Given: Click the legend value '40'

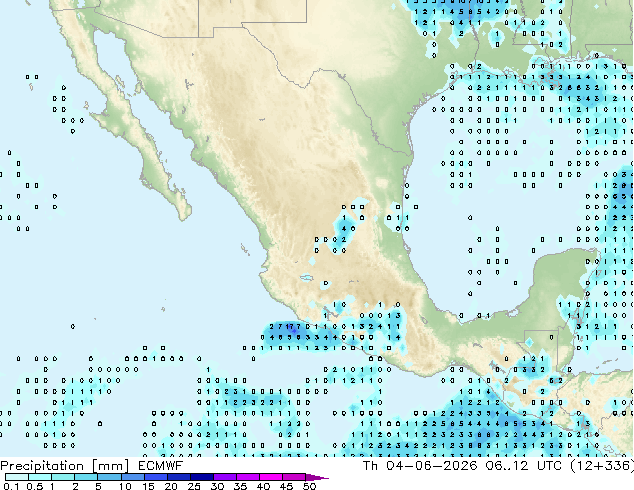Looking at the screenshot, I should coord(263,486).
